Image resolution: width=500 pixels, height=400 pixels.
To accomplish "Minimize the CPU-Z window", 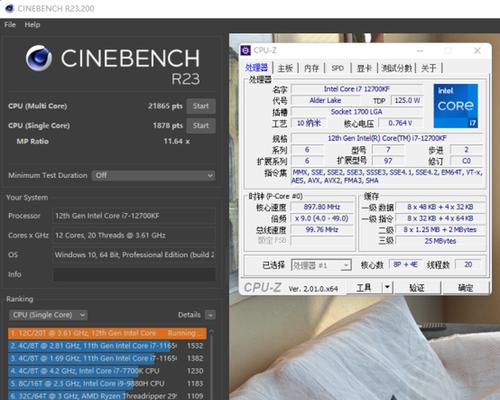I will (x=420, y=51).
